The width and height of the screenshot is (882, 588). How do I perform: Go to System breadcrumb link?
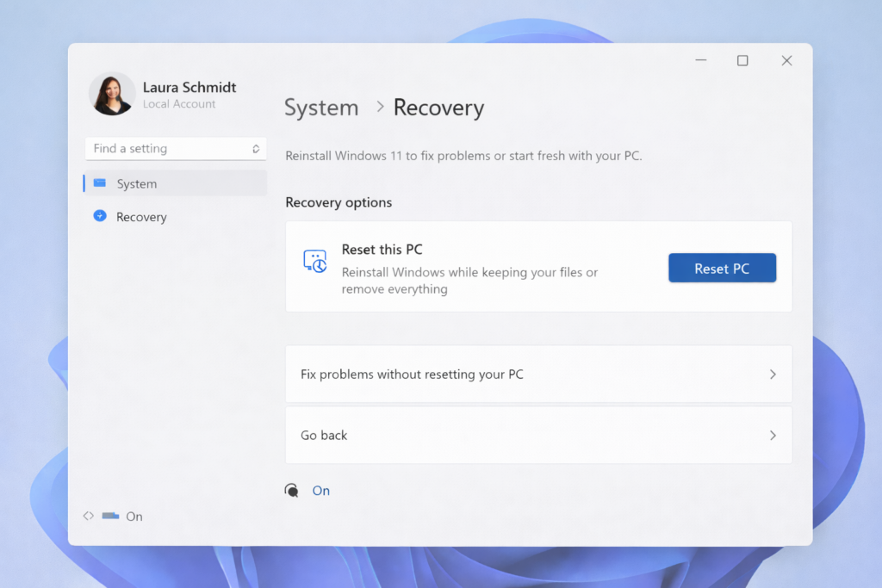pyautogui.click(x=321, y=108)
